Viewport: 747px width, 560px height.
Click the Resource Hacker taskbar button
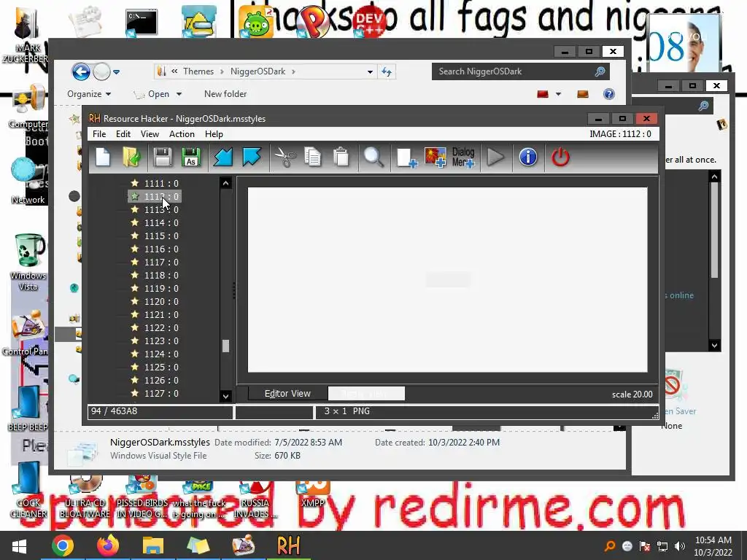[288, 545]
